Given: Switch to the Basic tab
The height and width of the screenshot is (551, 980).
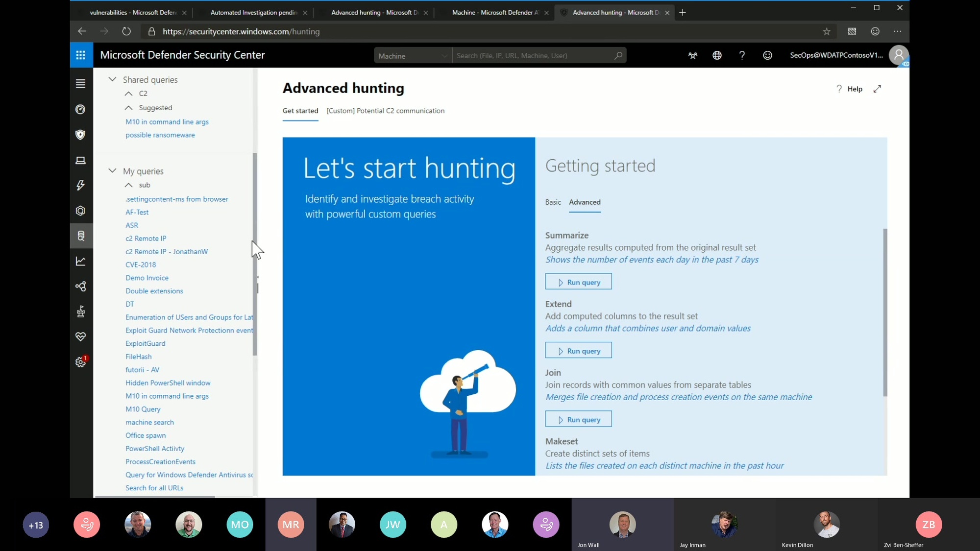Looking at the screenshot, I should point(553,202).
